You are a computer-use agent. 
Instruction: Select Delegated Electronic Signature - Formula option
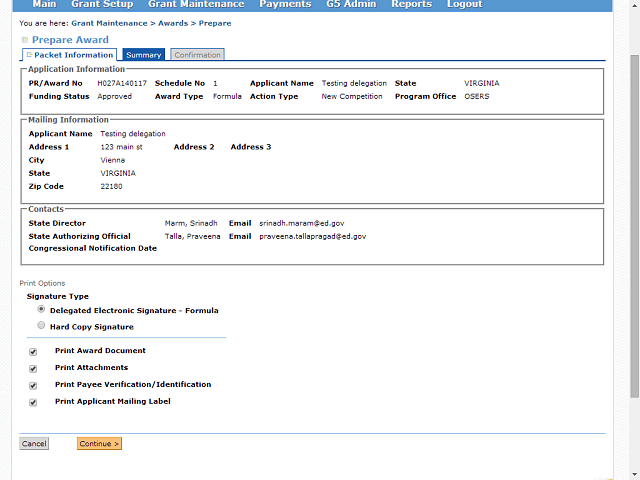tap(41, 310)
